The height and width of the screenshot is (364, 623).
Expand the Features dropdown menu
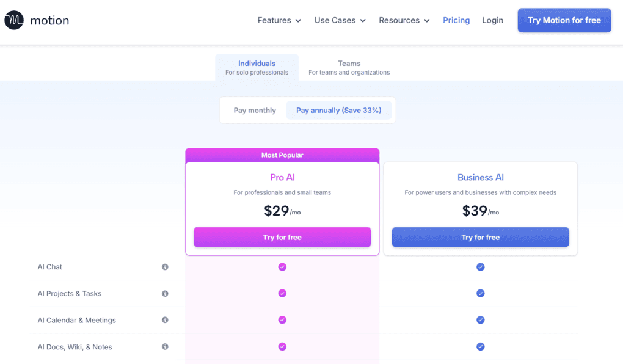pos(279,20)
